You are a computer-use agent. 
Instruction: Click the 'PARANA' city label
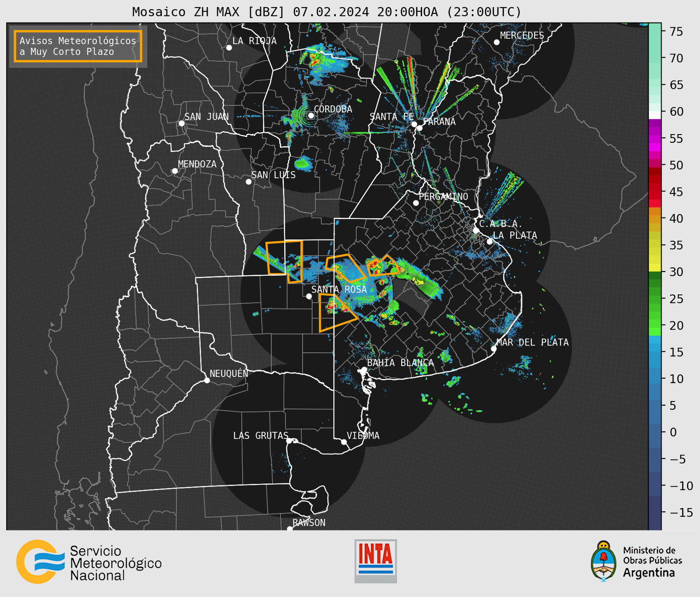point(439,122)
